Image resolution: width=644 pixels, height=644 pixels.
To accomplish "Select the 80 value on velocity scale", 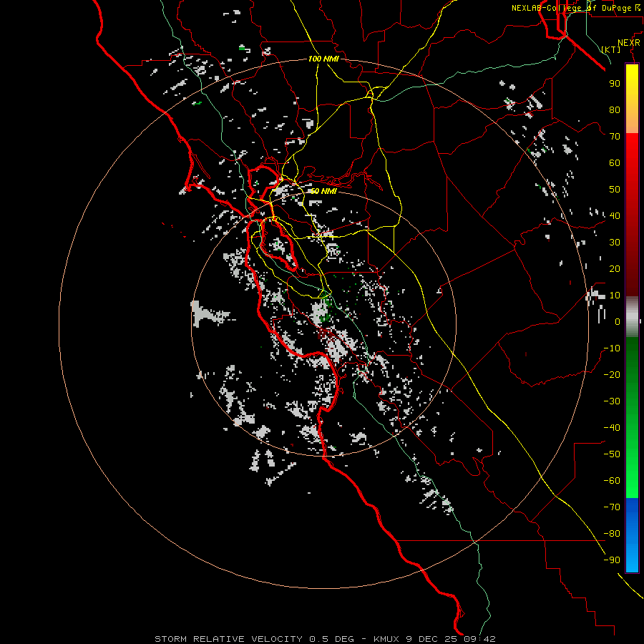I will (x=615, y=110).
